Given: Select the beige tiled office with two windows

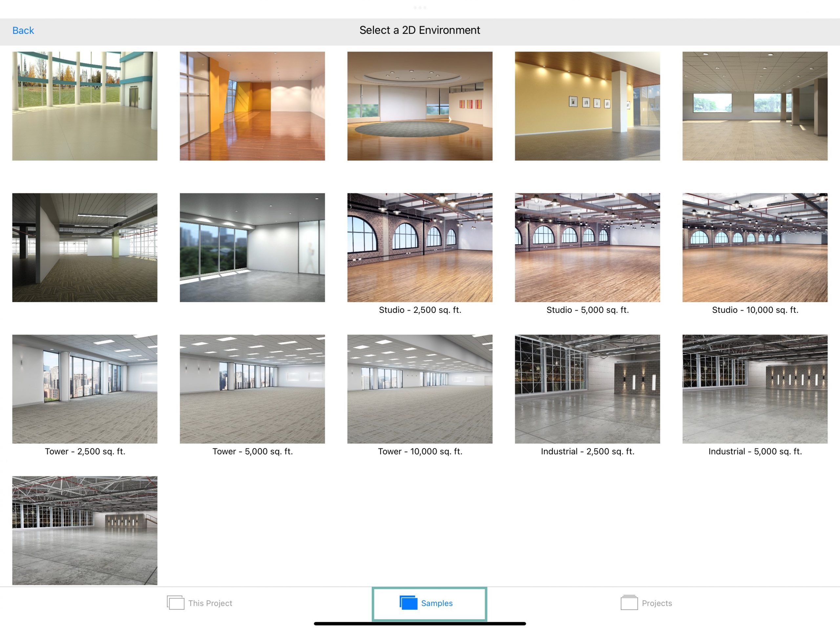Looking at the screenshot, I should 755,106.
